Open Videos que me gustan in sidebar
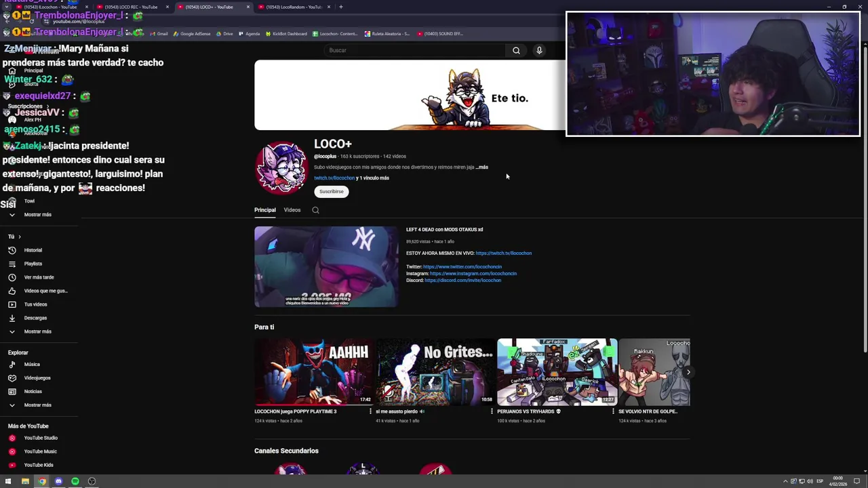Viewport: 868px width, 488px height. [x=45, y=291]
